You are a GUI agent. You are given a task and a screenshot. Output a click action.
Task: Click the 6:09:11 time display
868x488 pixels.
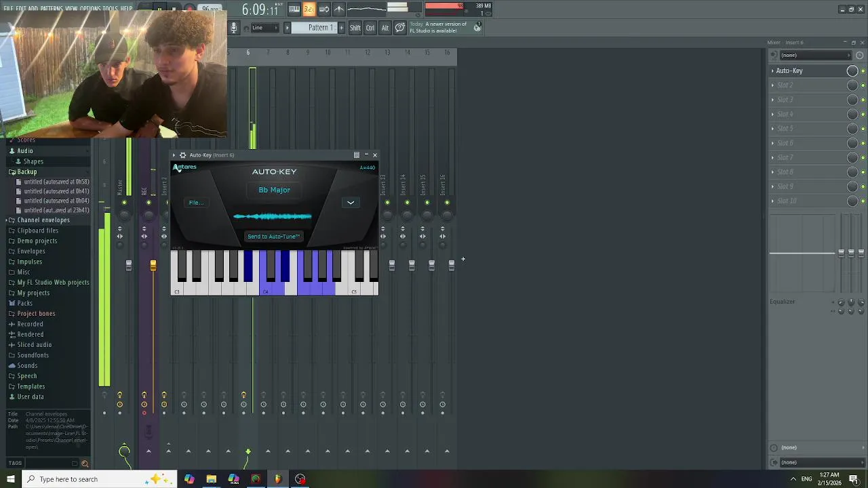260,10
